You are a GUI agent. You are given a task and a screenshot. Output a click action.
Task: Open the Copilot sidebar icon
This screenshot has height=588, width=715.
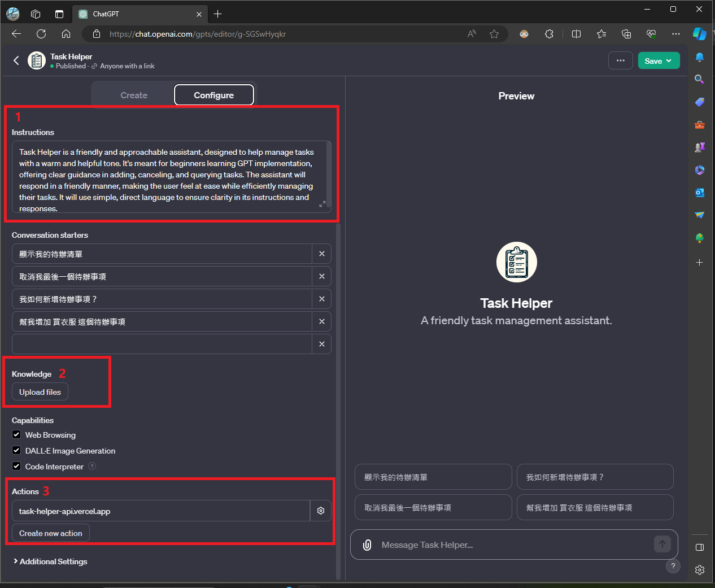700,34
